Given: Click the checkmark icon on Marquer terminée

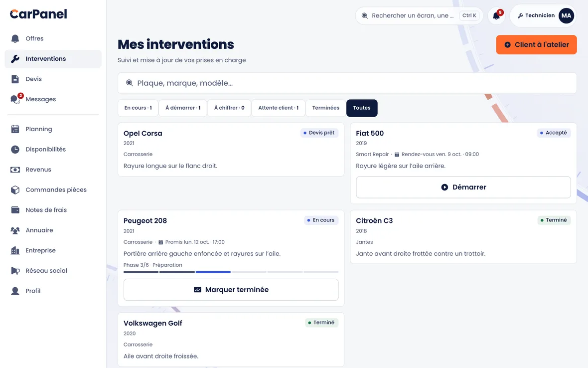Looking at the screenshot, I should tap(197, 290).
